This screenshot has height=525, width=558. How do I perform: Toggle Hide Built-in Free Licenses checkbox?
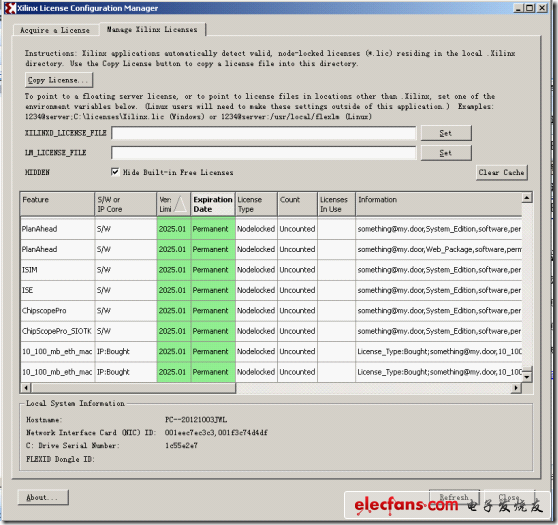[x=115, y=172]
